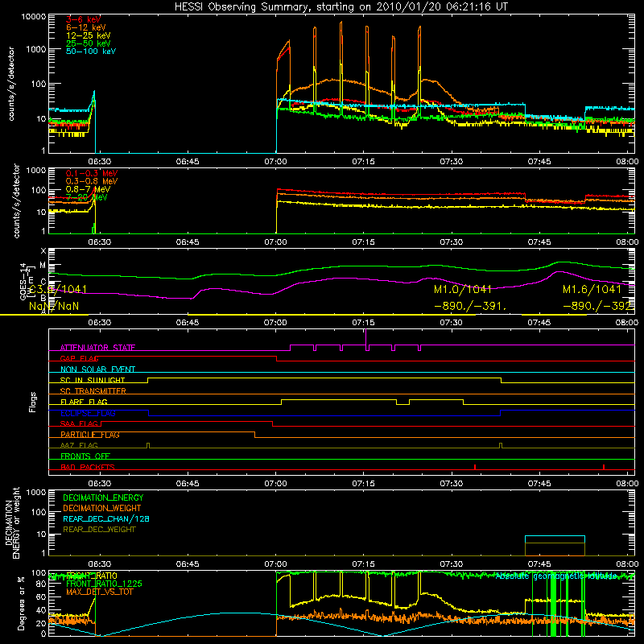
Task: Select the 10000 y-axis tick label
Action: 34,17
